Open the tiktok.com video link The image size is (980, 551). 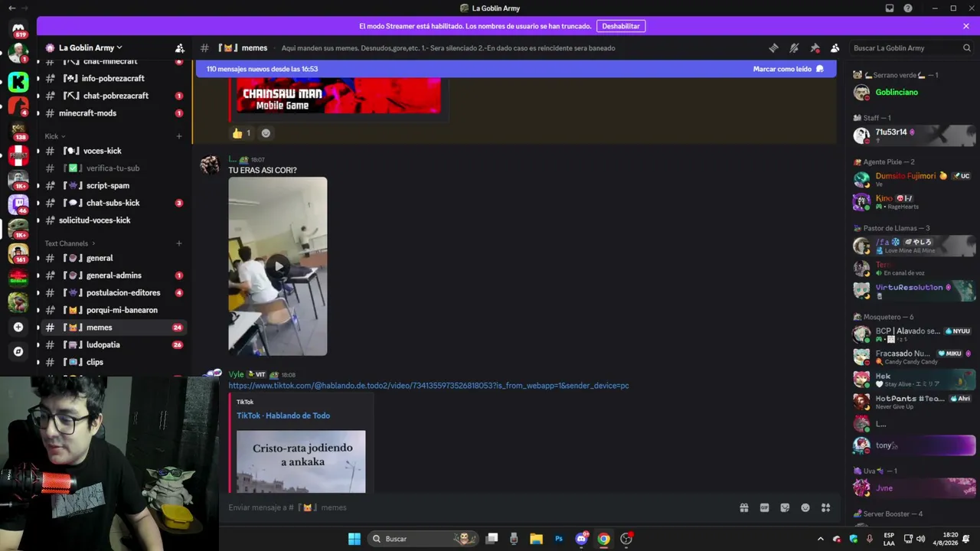429,386
